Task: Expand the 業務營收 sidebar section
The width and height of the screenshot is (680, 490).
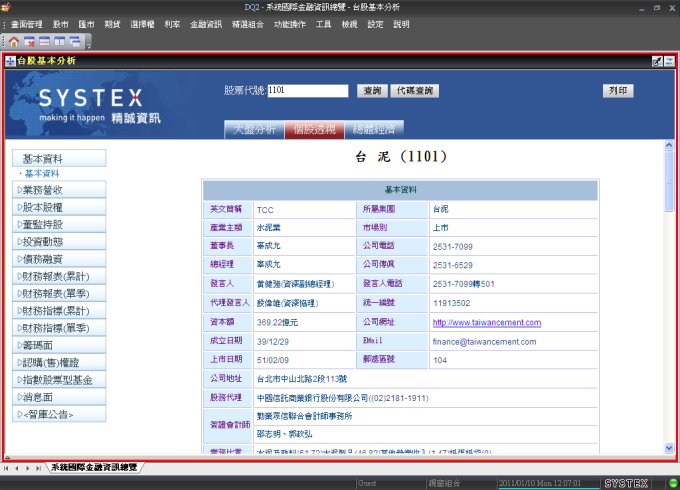Action: coord(59,189)
